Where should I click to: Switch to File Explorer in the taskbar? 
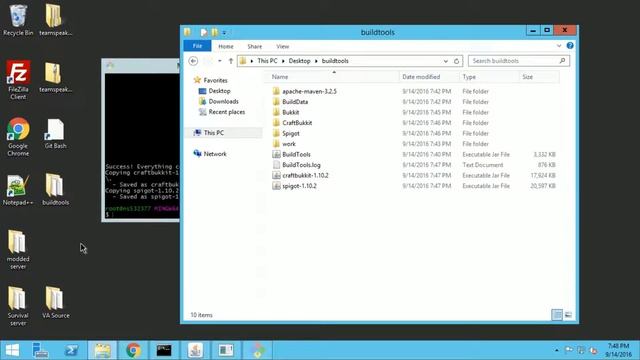(x=102, y=350)
